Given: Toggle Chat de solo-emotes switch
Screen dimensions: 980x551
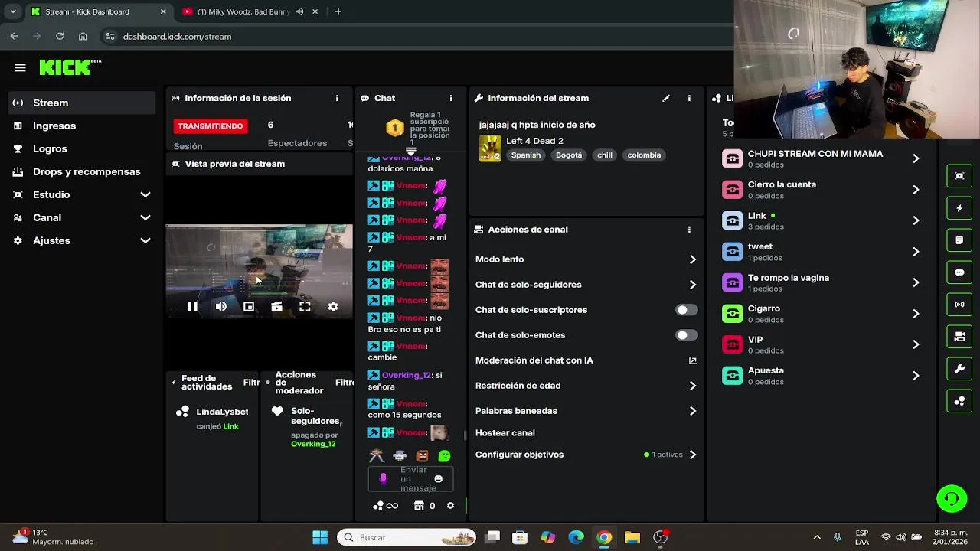Looking at the screenshot, I should [x=687, y=335].
